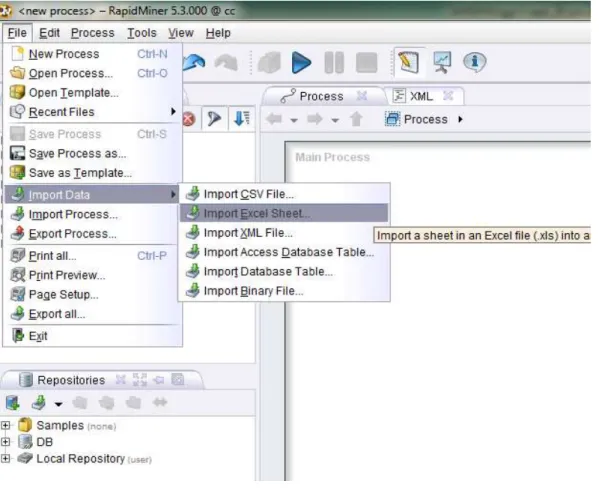The height and width of the screenshot is (502, 599).
Task: Click the Process breadcrumb label
Action: [426, 119]
